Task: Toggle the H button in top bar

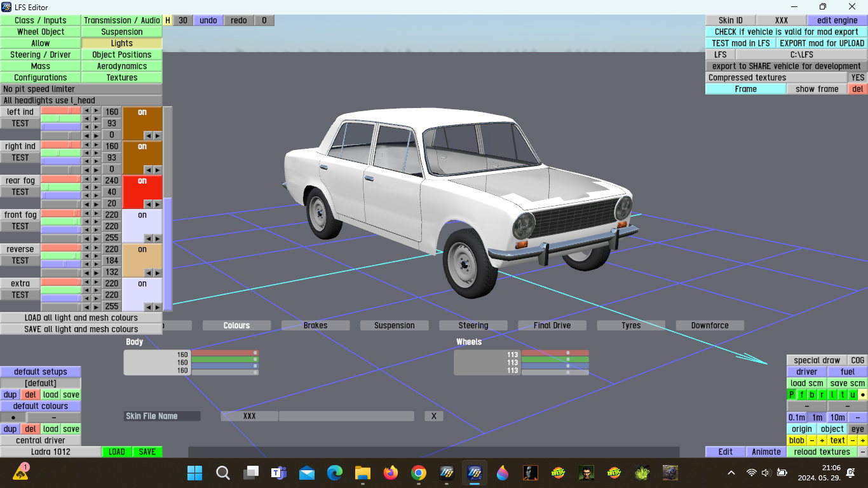Action: pos(168,20)
